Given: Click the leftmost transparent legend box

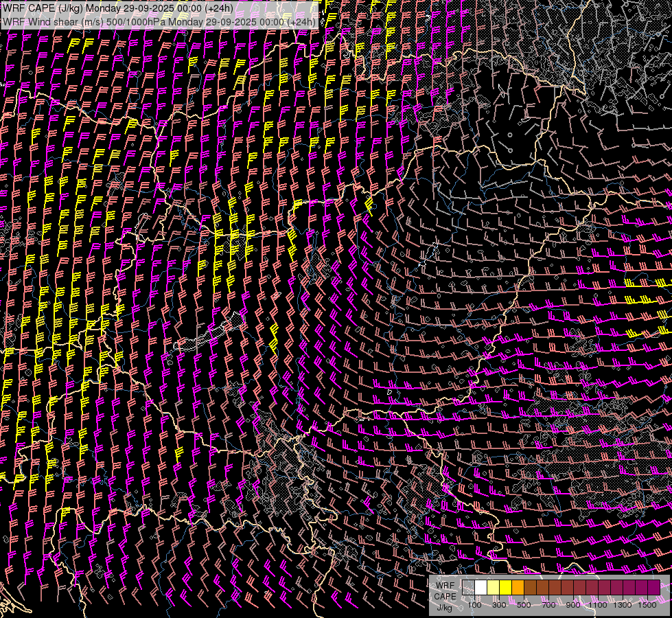Looking at the screenshot, I should [x=468, y=587].
